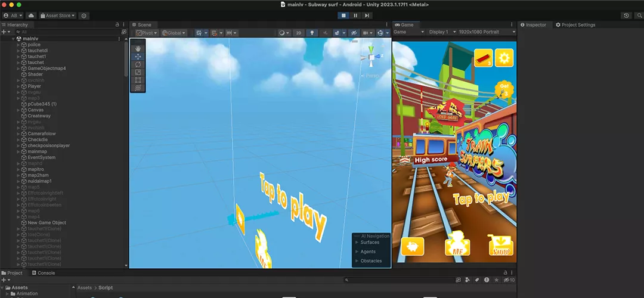
Task: Switch to the Project Settings tab
Action: [x=575, y=24]
